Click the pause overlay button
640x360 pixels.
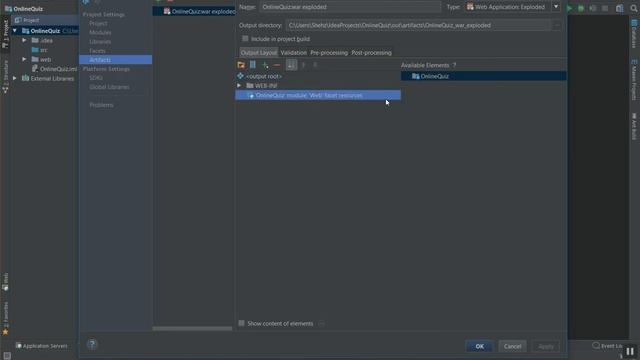tap(630, 351)
